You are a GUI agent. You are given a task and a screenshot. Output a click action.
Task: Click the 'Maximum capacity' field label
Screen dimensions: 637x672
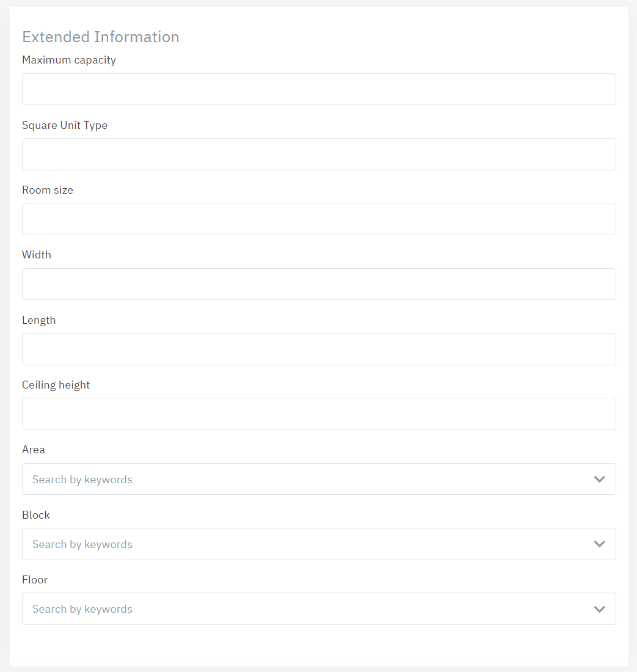click(x=69, y=60)
